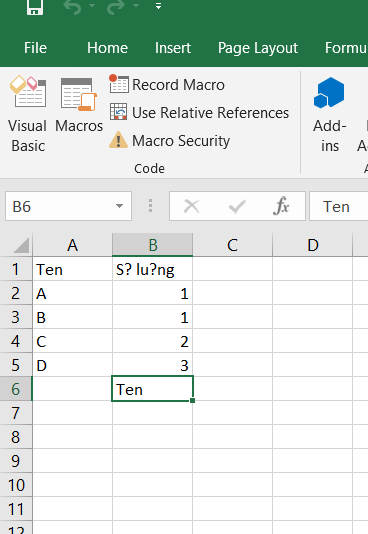Click the Select All corner triangle
The image size is (368, 534).
click(x=20, y=246)
